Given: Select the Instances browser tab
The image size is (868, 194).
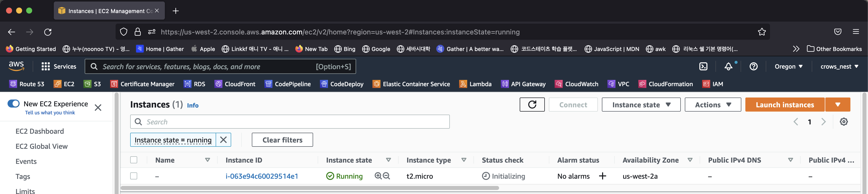Looking at the screenshot, I should [x=109, y=11].
